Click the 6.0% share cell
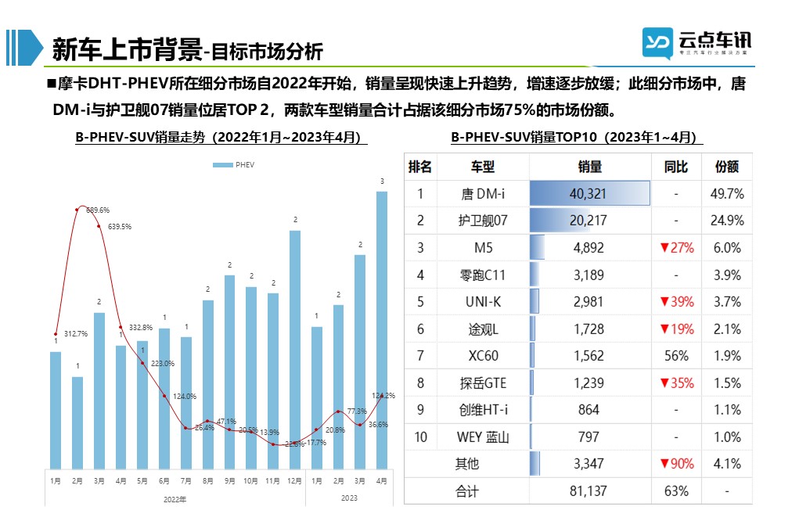 point(727,248)
